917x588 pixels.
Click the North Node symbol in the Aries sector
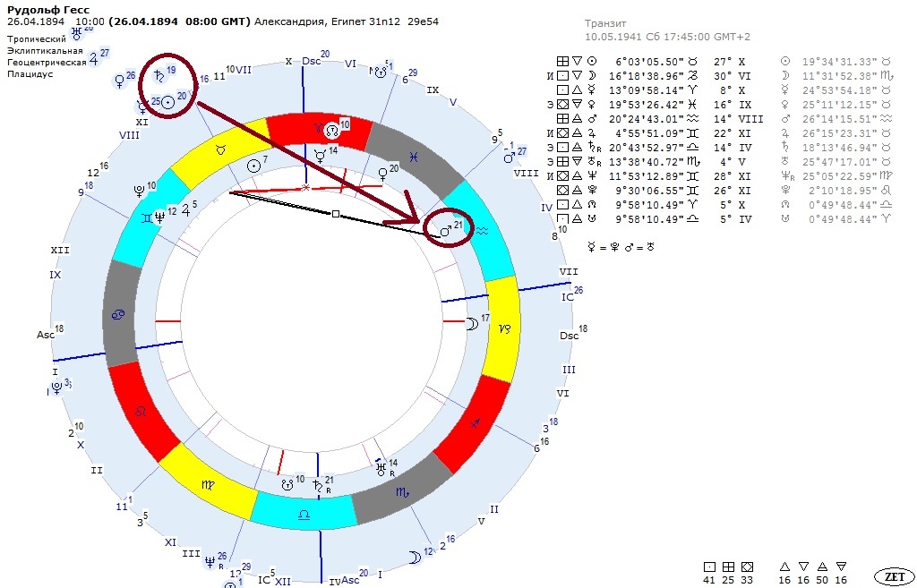pos(332,130)
